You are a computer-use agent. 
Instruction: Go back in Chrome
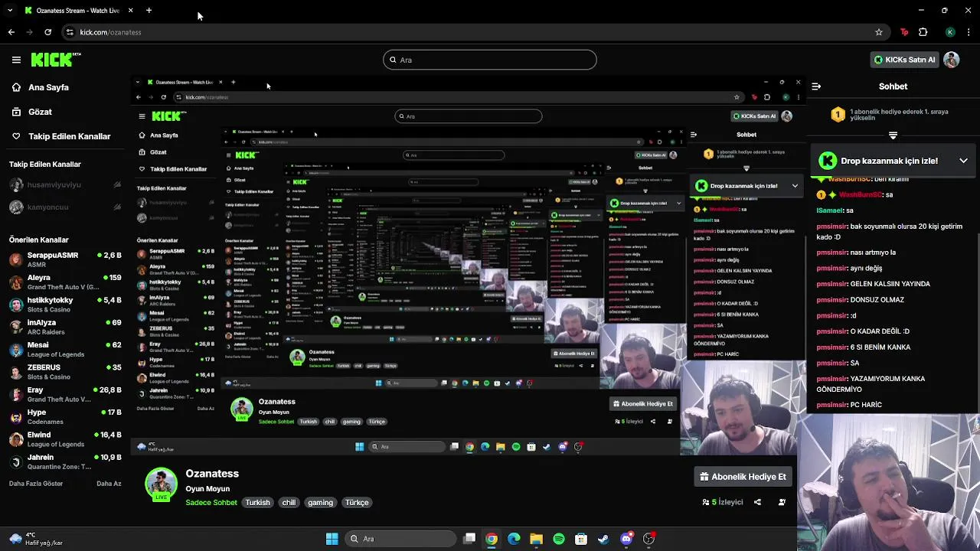tap(11, 32)
